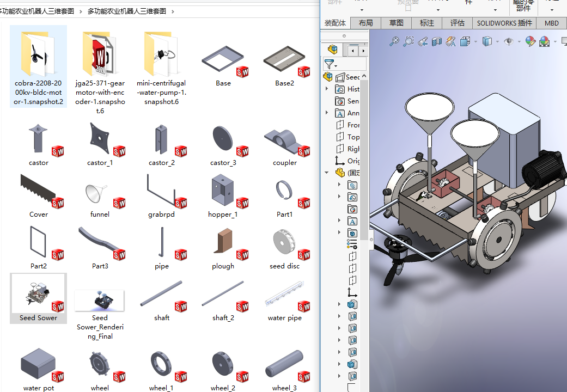This screenshot has height=392, width=567.
Task: Select the Front plane in feature tree
Action: click(x=352, y=125)
